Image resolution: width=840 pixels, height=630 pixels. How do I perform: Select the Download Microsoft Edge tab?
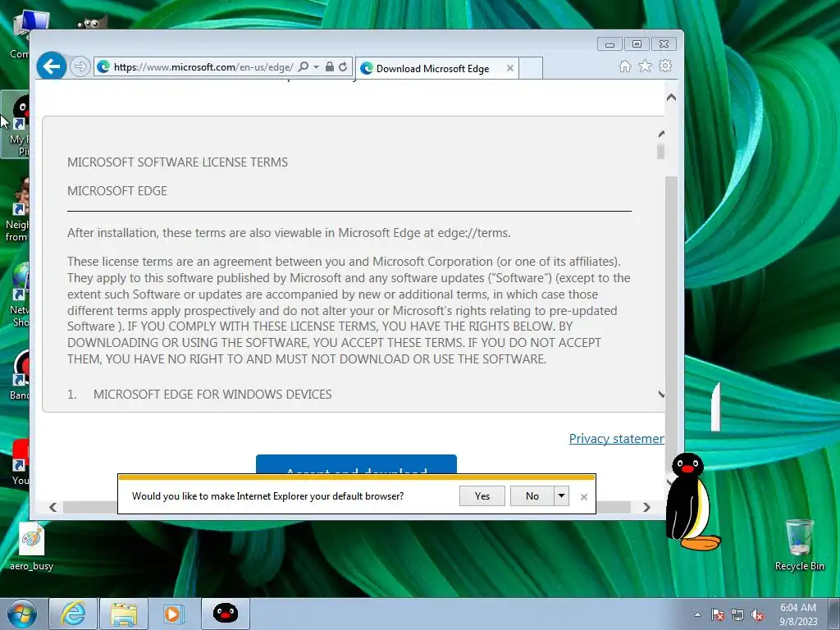433,69
